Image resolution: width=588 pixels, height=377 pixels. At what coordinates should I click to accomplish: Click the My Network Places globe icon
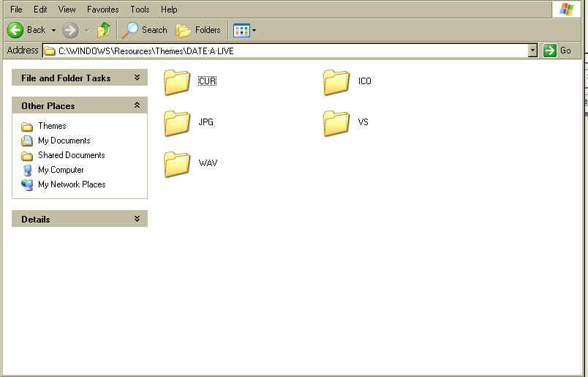click(x=27, y=185)
